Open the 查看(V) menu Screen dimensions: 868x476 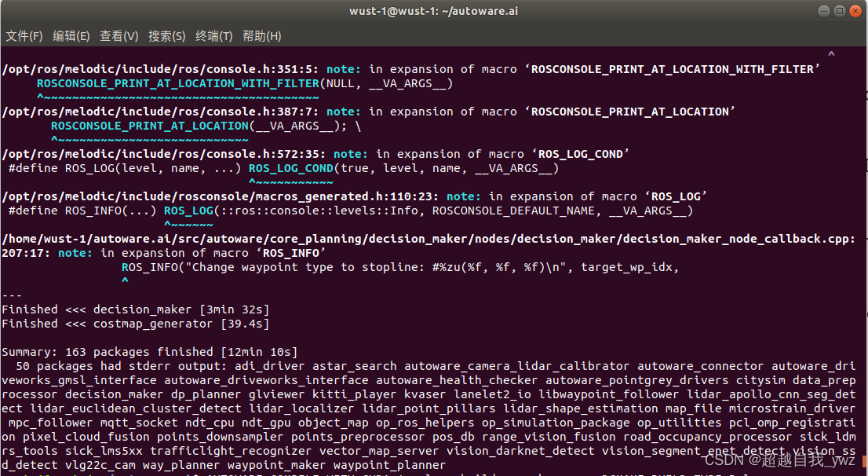pyautogui.click(x=119, y=35)
